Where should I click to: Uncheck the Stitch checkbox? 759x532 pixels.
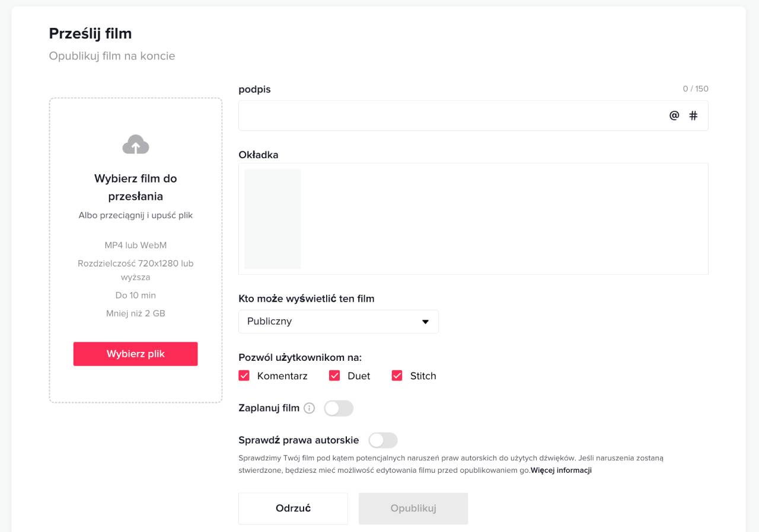click(397, 376)
